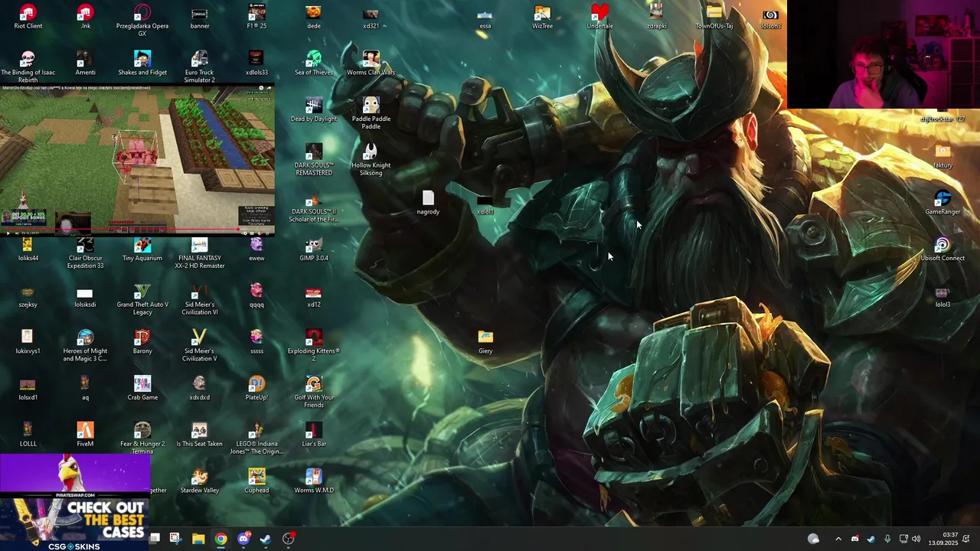This screenshot has height=551, width=980.
Task: Open Sid Meier's Civilization VI shortcut
Action: pyautogui.click(x=200, y=300)
